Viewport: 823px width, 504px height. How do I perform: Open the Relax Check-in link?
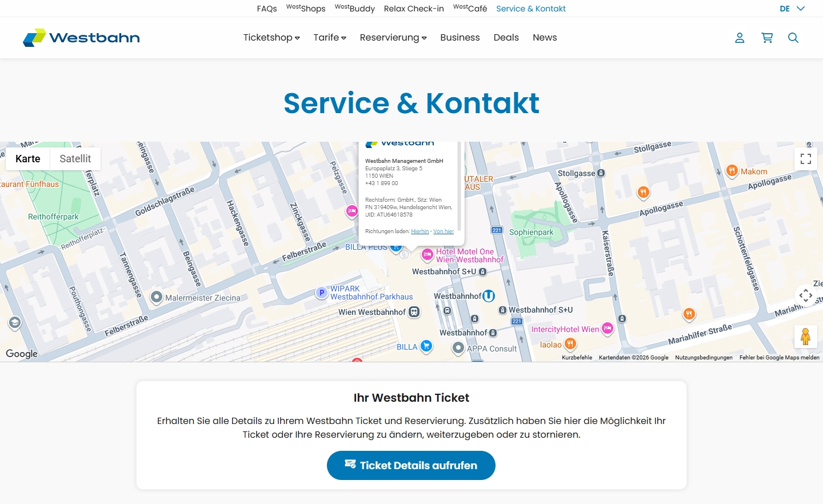(414, 9)
